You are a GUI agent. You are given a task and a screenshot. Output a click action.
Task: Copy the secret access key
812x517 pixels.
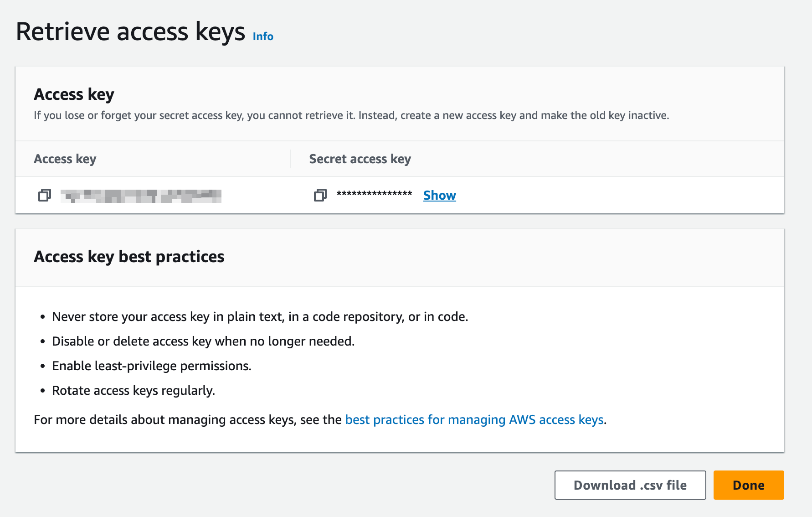pos(320,196)
